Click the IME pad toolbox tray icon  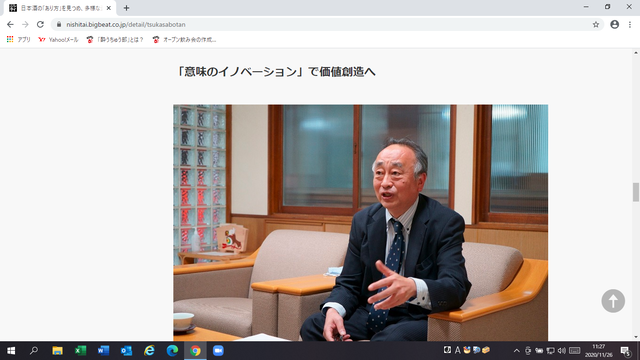(485, 350)
